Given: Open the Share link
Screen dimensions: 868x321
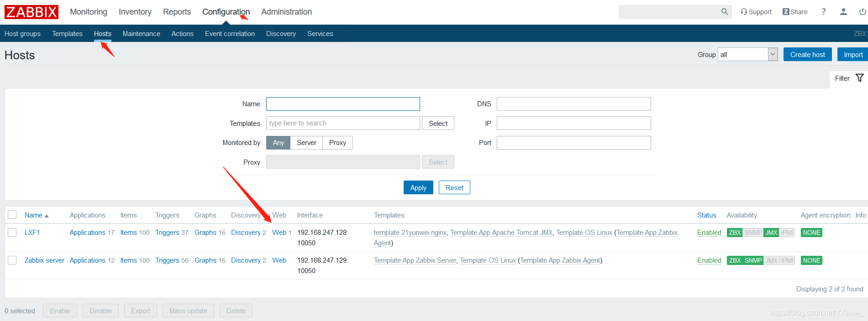Looking at the screenshot, I should coord(795,12).
